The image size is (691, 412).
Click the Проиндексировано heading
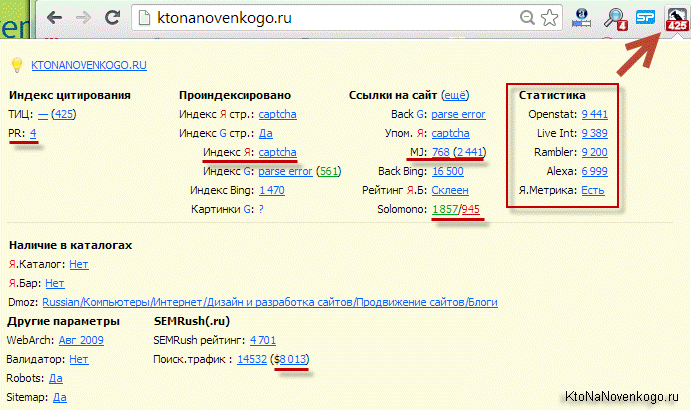(235, 96)
